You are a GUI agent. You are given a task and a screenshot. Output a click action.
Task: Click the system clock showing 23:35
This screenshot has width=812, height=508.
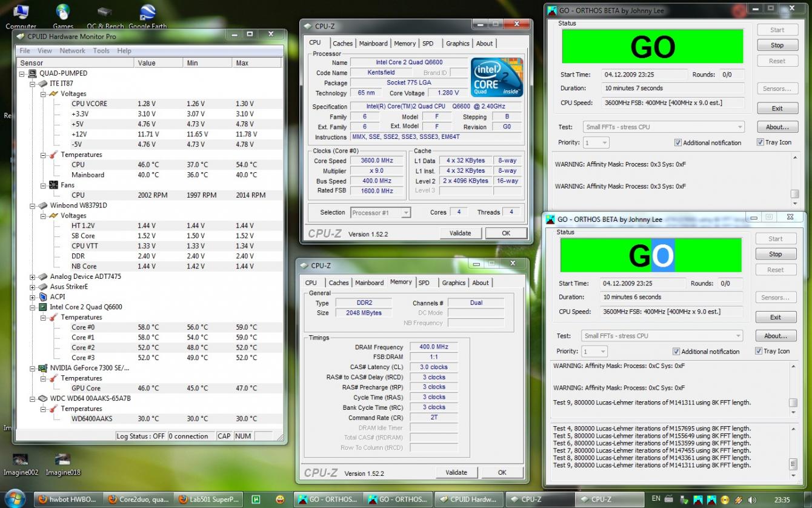click(x=782, y=500)
